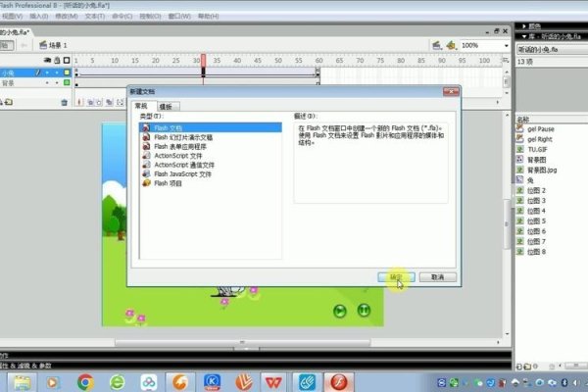Open the 控制(O) menu
Viewport: 588px width, 392px height.
(150, 16)
